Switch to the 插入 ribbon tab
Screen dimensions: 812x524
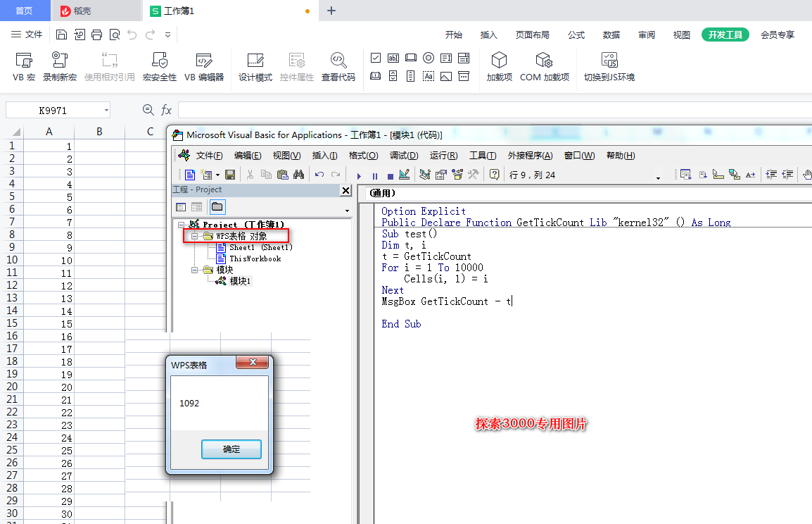click(489, 35)
